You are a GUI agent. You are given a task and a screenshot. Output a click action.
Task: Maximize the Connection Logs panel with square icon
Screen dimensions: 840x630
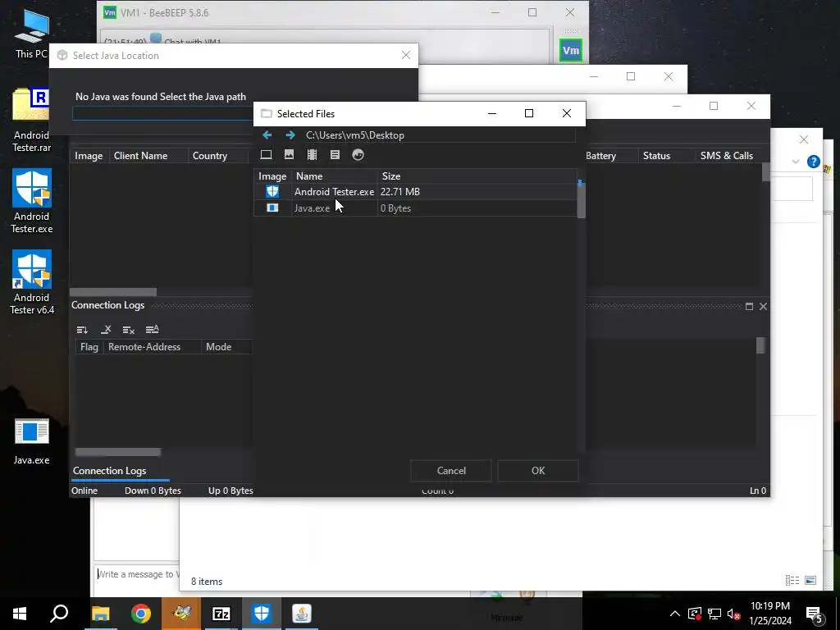749,307
